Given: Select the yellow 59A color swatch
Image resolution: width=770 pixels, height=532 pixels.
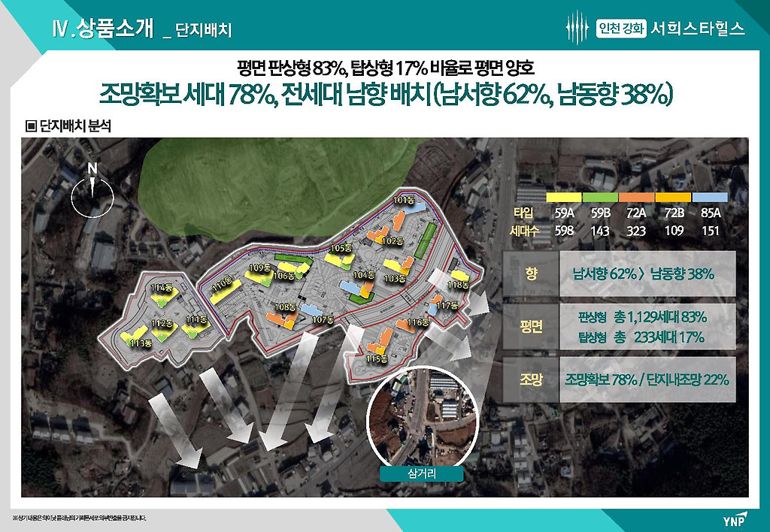Looking at the screenshot, I should coord(564,198).
